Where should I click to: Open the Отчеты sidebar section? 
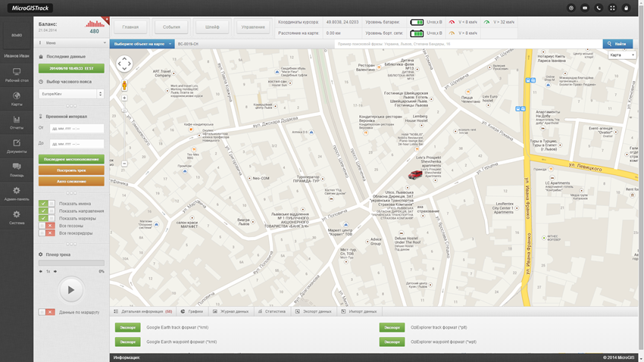click(x=17, y=123)
